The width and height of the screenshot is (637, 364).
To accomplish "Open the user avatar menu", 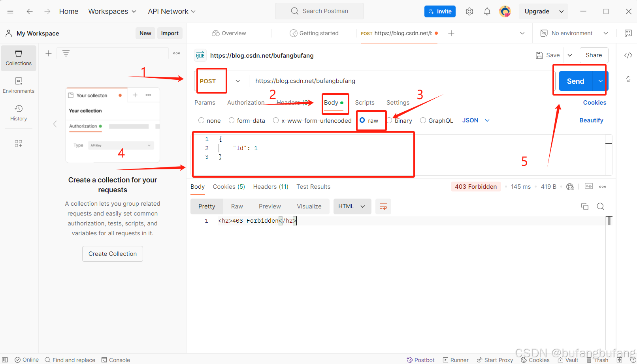I will tap(505, 11).
